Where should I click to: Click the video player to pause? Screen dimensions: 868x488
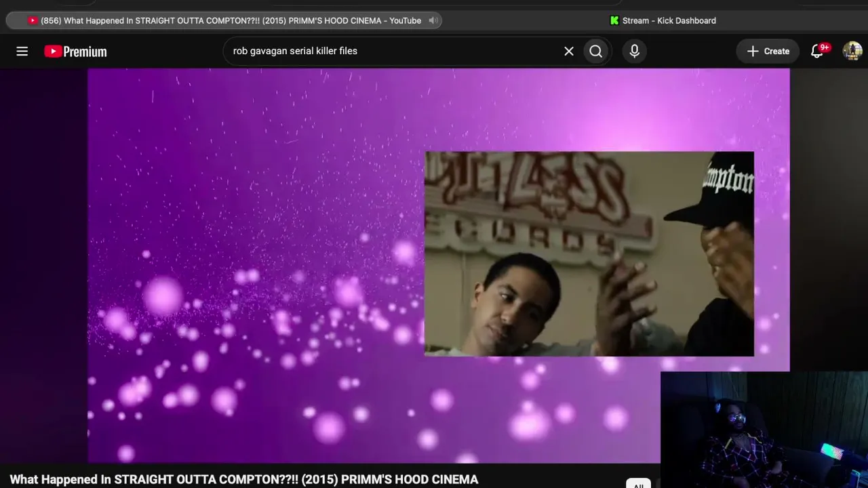pyautogui.click(x=438, y=266)
